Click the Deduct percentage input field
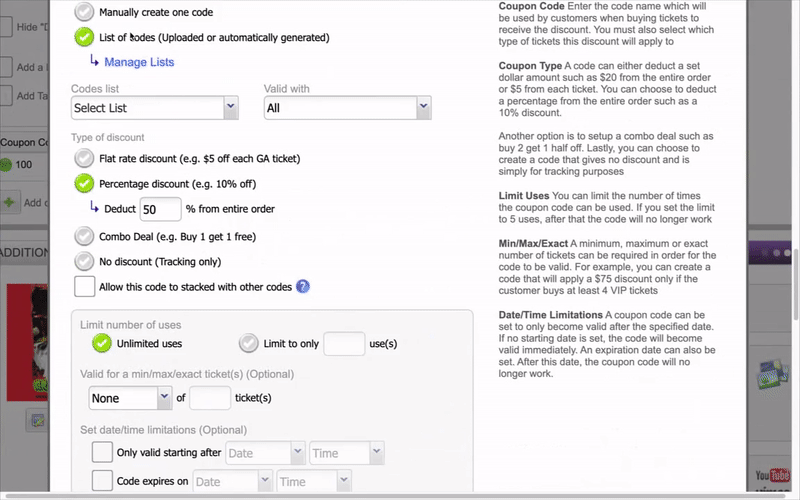The width and height of the screenshot is (800, 500). point(160,209)
